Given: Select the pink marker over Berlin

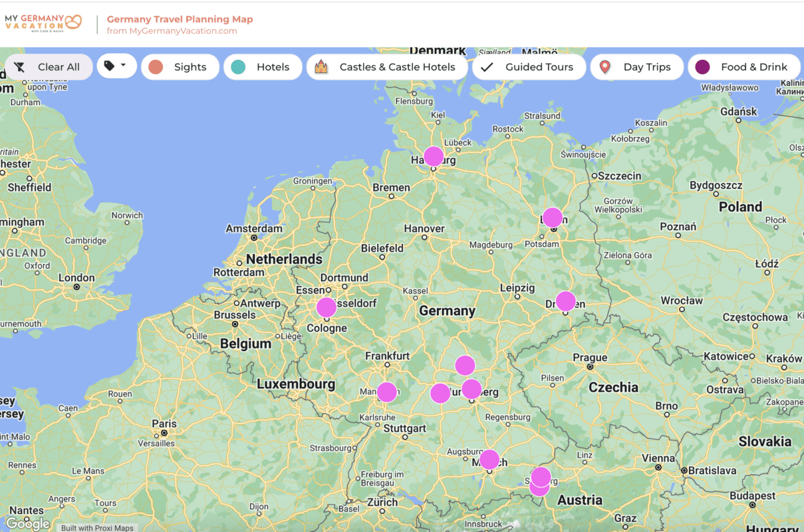Looking at the screenshot, I should pos(553,217).
